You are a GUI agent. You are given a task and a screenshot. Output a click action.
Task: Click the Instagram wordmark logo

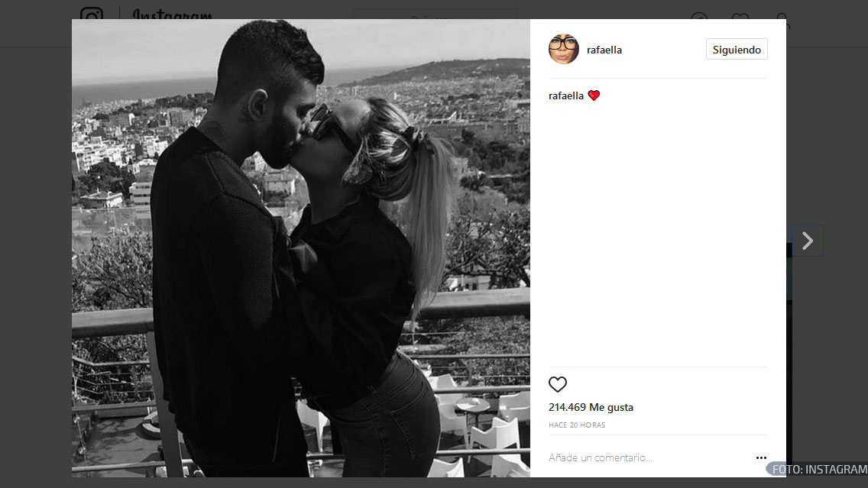pyautogui.click(x=172, y=15)
